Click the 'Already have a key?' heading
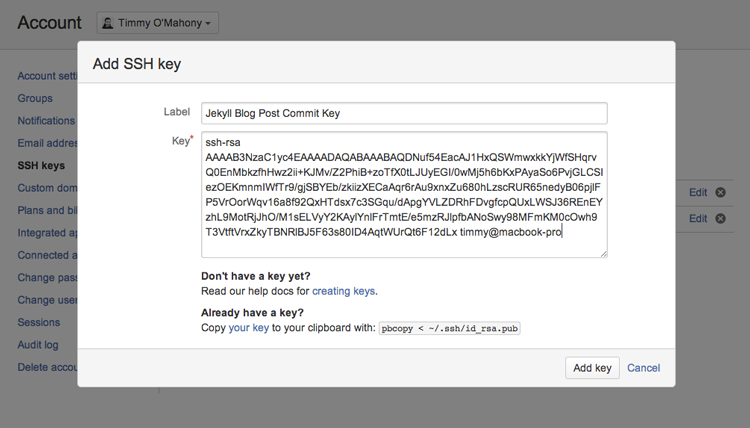The width and height of the screenshot is (750, 428). click(253, 313)
